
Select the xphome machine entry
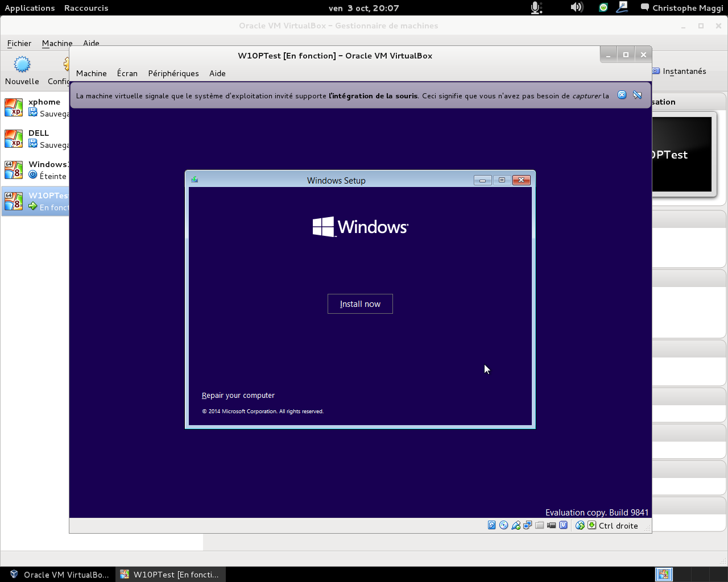click(35, 107)
